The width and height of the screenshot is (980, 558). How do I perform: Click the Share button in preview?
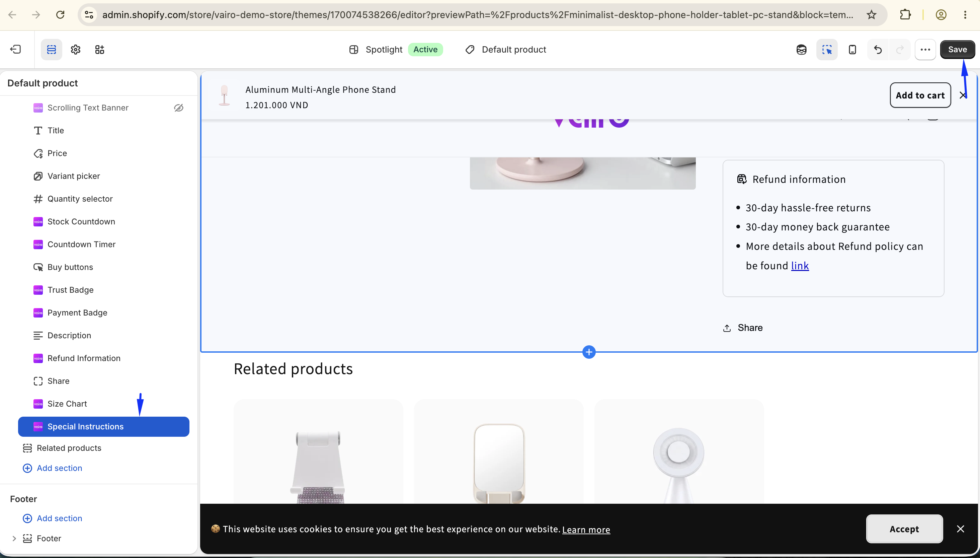[743, 328]
